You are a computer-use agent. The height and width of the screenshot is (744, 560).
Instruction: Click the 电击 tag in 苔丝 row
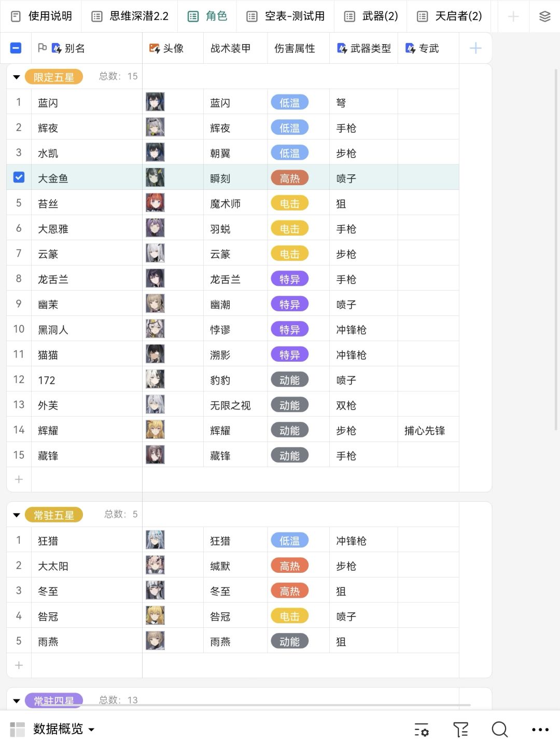[289, 203]
